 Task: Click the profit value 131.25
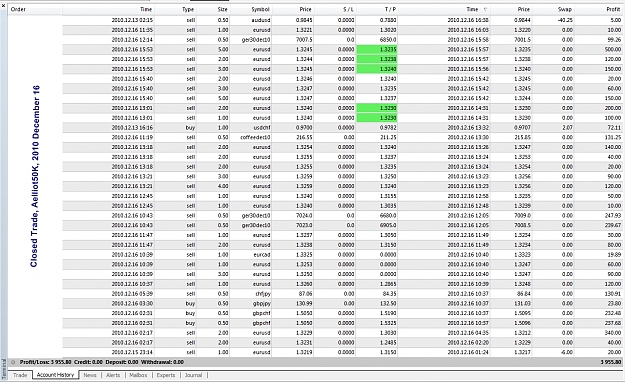click(x=613, y=137)
